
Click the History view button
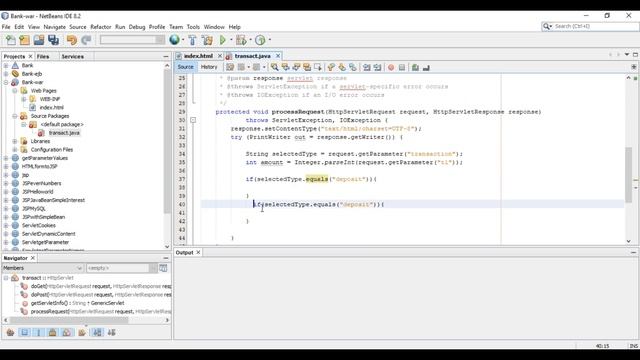click(x=209, y=67)
